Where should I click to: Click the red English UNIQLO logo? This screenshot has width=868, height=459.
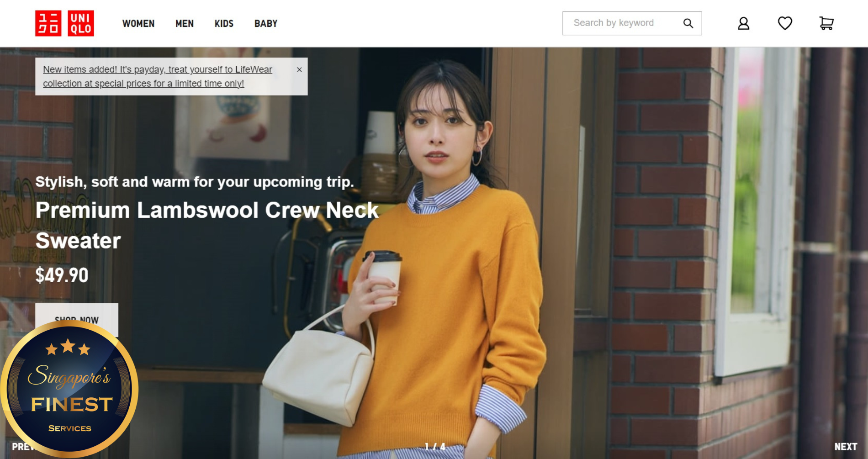(x=81, y=23)
